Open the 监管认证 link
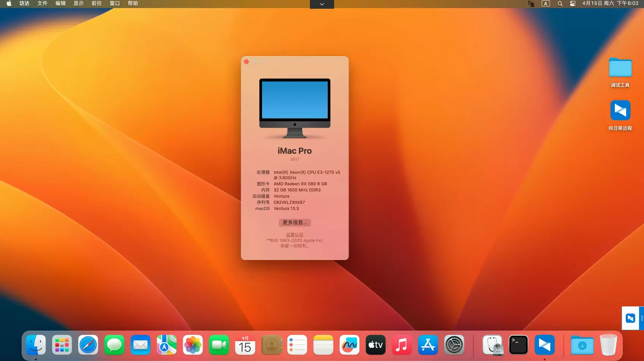The width and height of the screenshot is (644, 361). (295, 234)
